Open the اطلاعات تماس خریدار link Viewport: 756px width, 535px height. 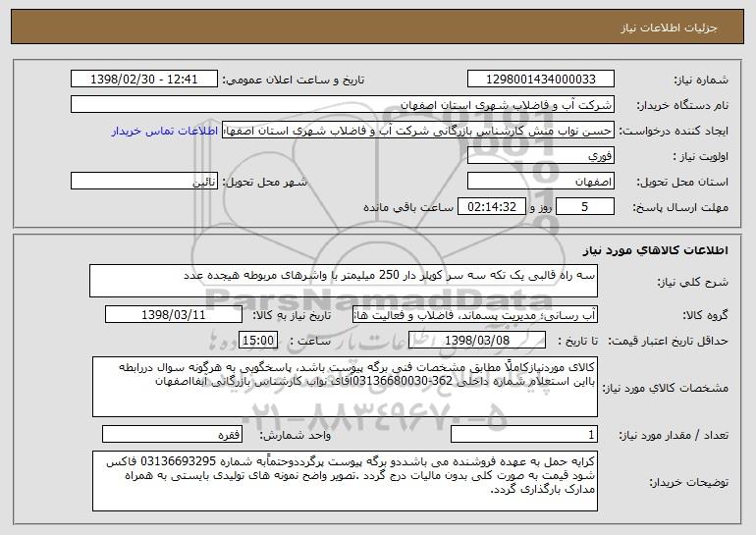click(x=164, y=131)
